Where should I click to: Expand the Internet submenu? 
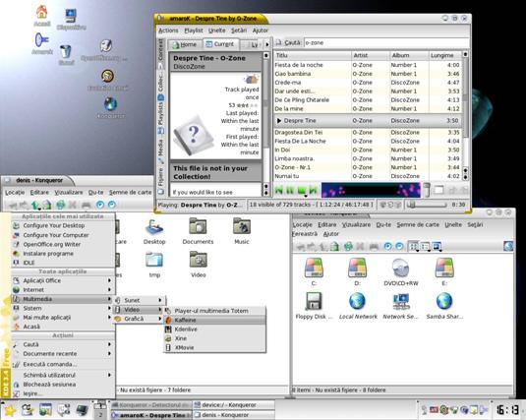point(63,290)
